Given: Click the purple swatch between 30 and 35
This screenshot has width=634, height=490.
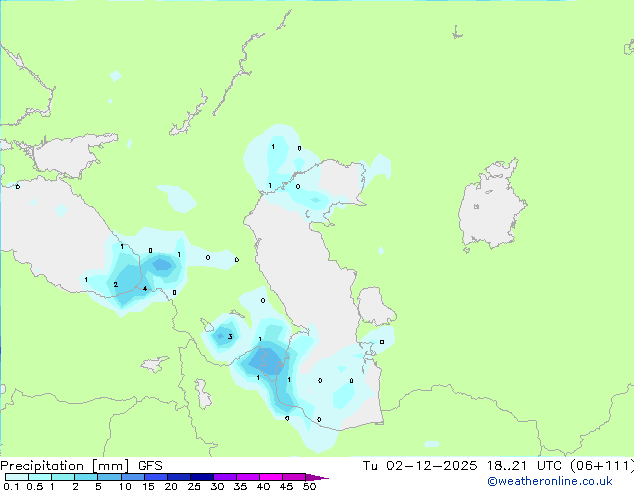Looking at the screenshot, I should tap(224, 477).
